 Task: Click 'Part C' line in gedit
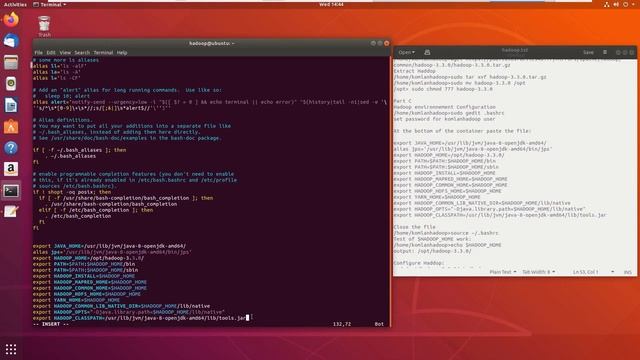click(x=402, y=101)
